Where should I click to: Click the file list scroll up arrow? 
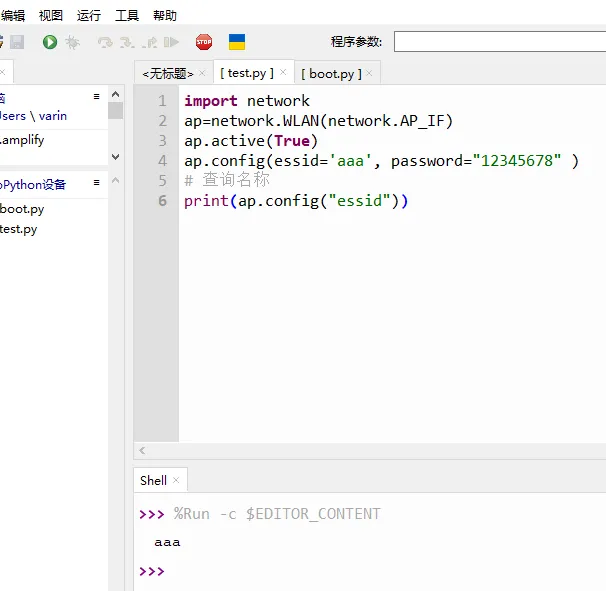(x=116, y=94)
